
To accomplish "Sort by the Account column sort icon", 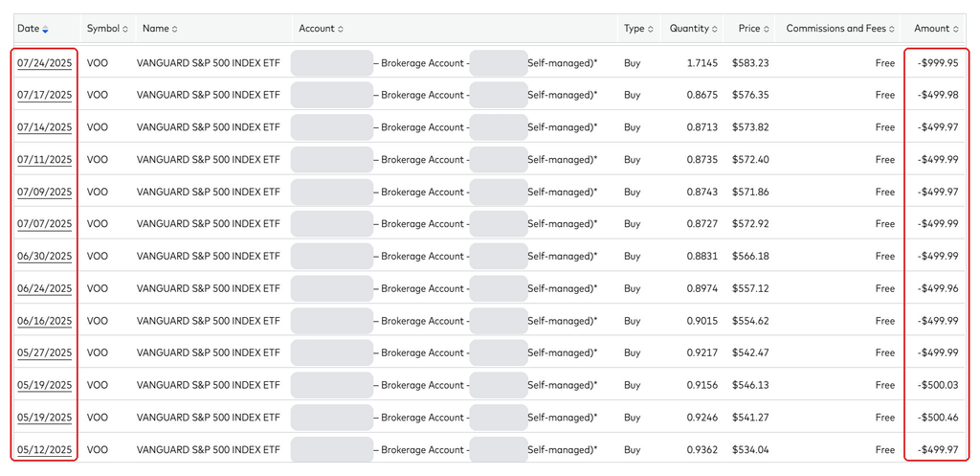I will [341, 29].
